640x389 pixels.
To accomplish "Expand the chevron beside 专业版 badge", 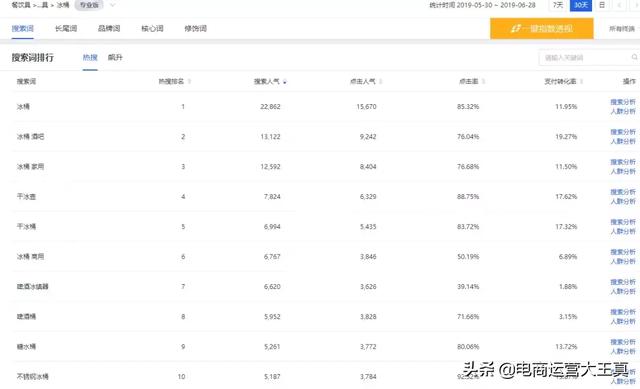I will click(113, 5).
